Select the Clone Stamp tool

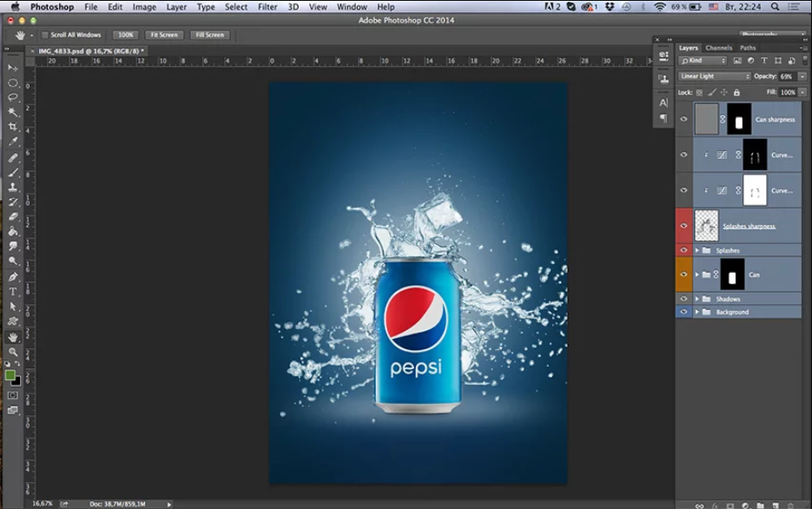pyautogui.click(x=13, y=187)
